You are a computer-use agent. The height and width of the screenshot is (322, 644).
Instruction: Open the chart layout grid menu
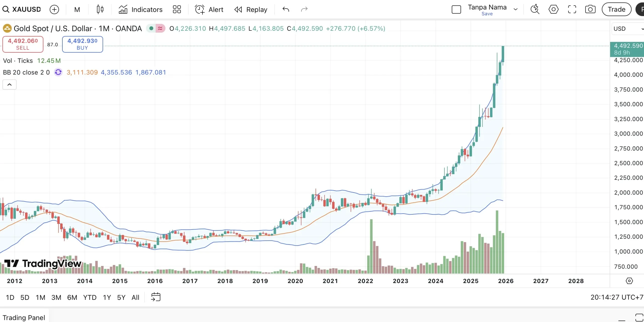click(177, 9)
